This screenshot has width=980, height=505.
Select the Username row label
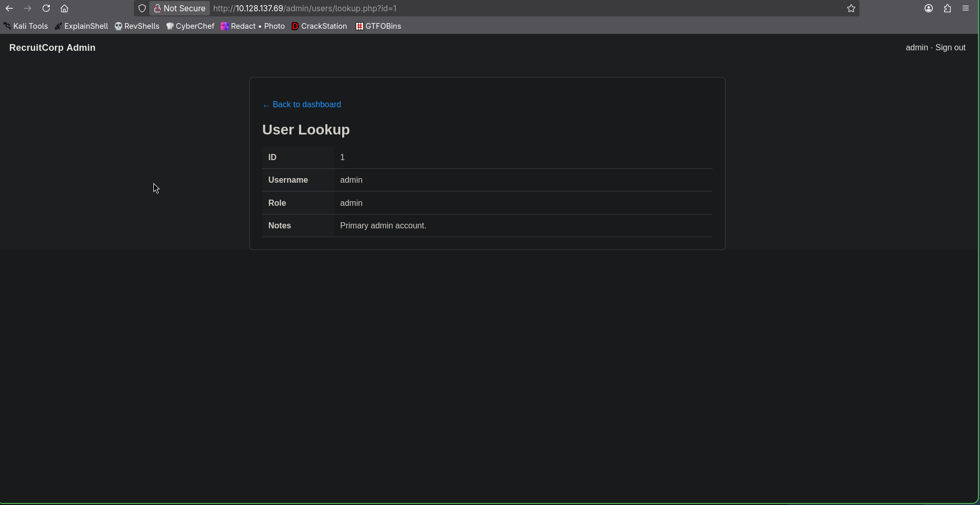click(x=288, y=180)
